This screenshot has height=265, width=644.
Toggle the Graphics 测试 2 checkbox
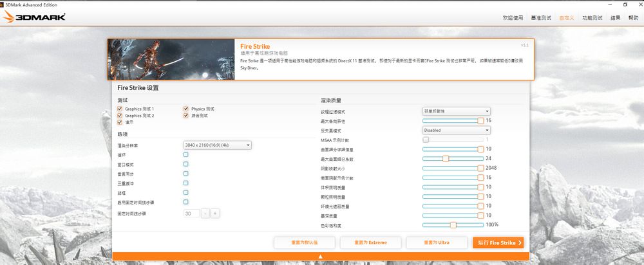tap(120, 116)
